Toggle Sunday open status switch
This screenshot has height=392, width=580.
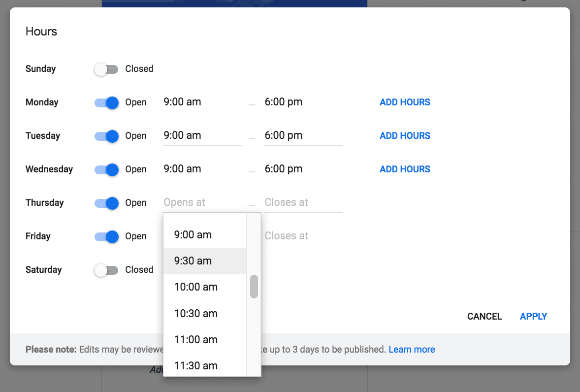(106, 69)
